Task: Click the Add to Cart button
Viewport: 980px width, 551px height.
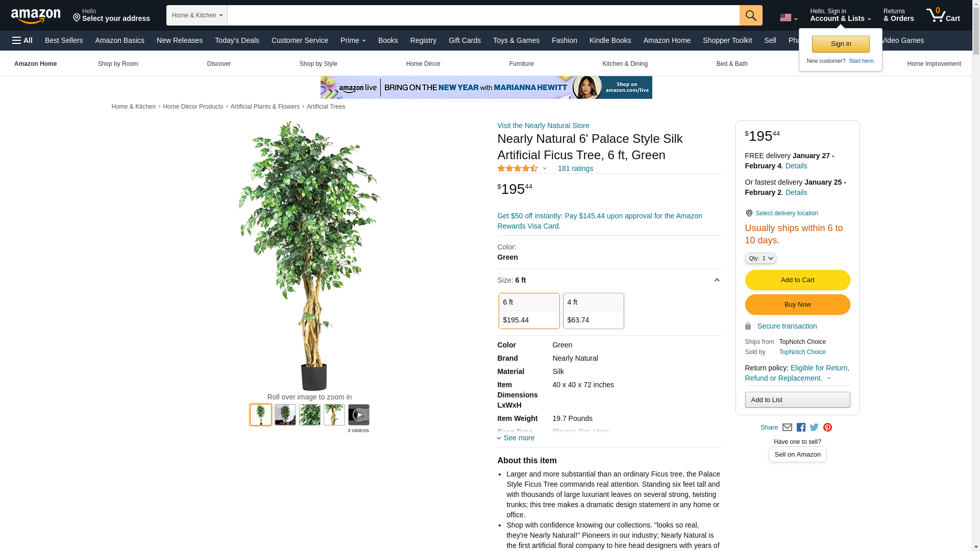Action: click(797, 280)
